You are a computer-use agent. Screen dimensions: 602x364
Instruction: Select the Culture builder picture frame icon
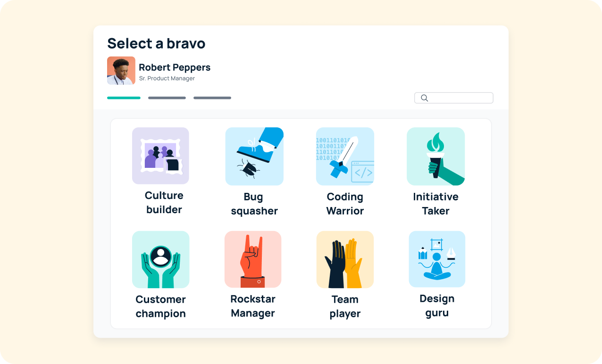point(160,156)
